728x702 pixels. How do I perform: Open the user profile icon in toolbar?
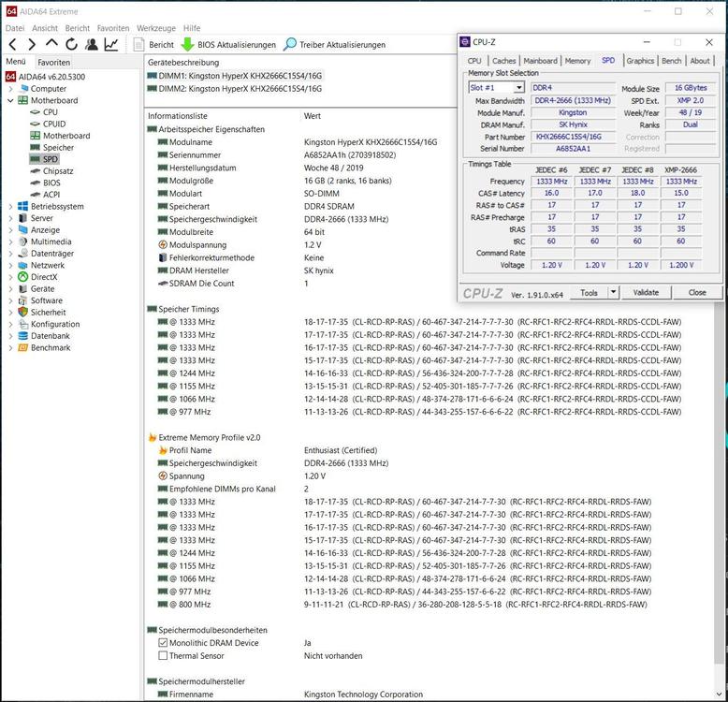point(91,44)
